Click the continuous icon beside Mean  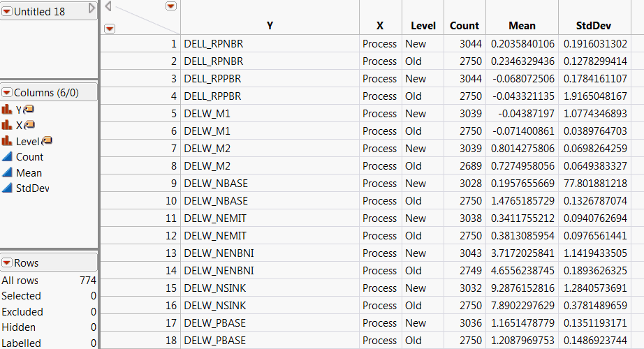point(8,173)
